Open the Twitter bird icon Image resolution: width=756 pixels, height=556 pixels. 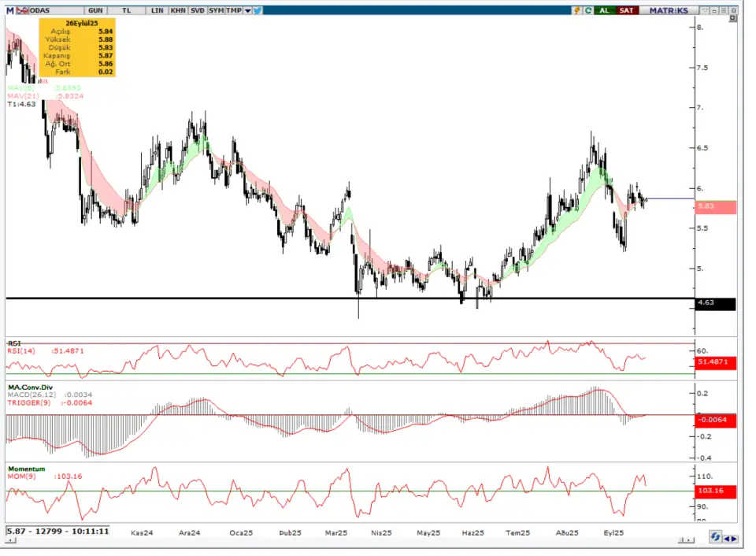pyautogui.click(x=258, y=10)
